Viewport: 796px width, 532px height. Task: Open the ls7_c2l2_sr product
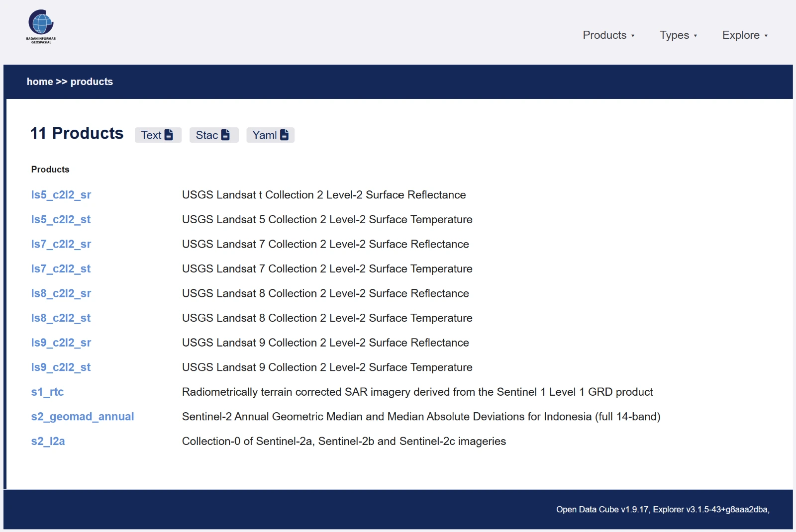[x=61, y=244]
